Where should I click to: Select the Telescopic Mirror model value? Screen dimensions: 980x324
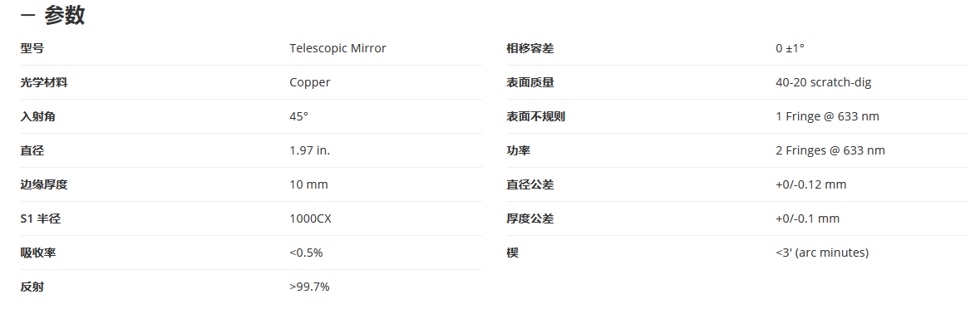(x=337, y=48)
